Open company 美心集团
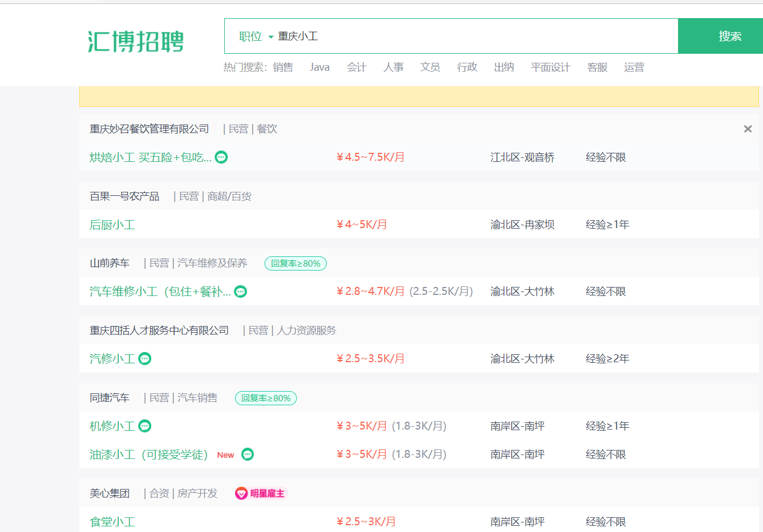 point(110,494)
